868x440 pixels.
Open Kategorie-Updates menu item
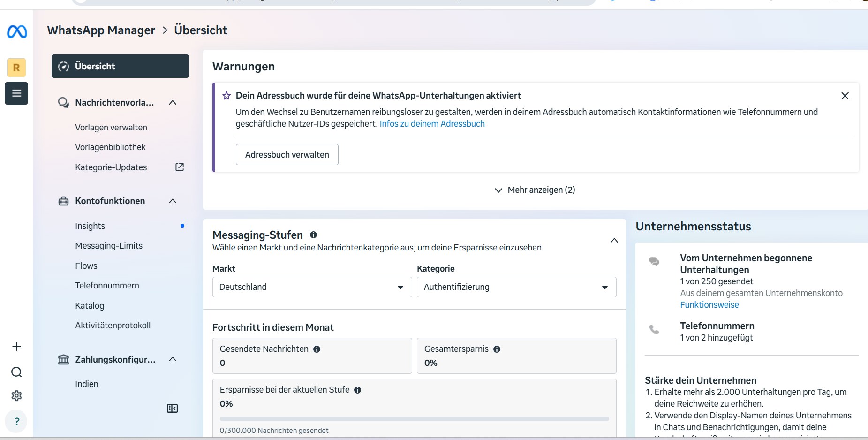coord(111,167)
